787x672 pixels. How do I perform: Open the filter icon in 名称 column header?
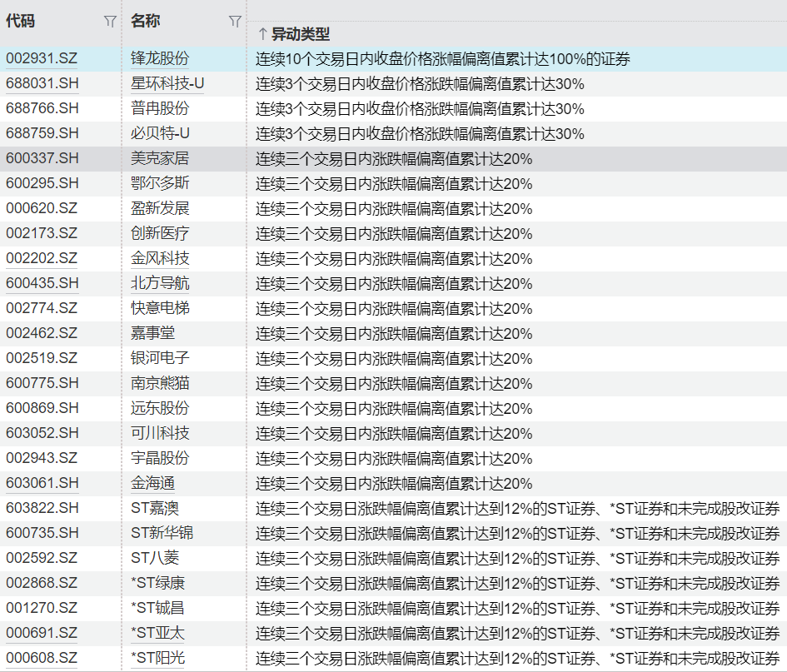point(235,22)
